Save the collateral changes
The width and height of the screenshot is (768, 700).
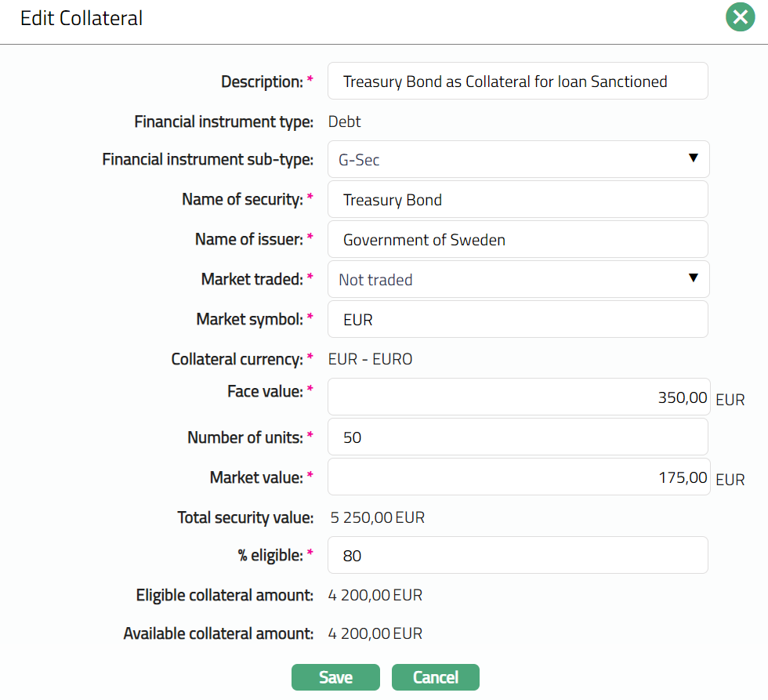tap(335, 677)
